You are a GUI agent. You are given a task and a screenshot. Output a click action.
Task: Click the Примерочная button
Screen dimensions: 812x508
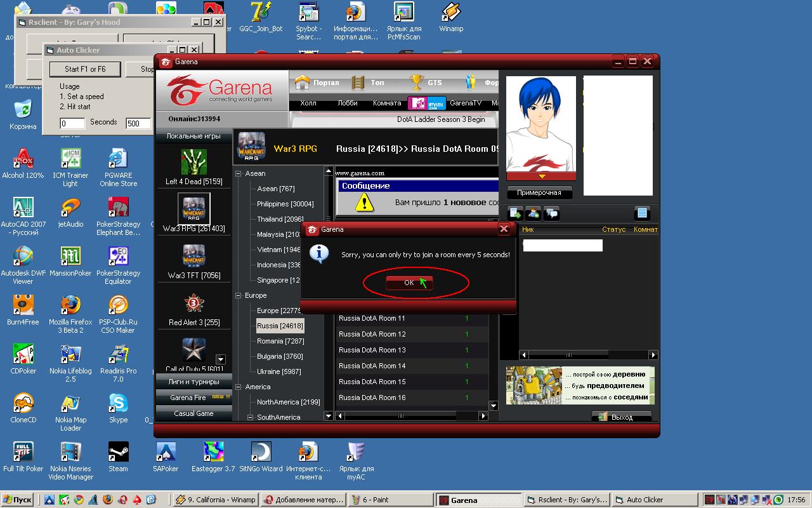(x=539, y=192)
